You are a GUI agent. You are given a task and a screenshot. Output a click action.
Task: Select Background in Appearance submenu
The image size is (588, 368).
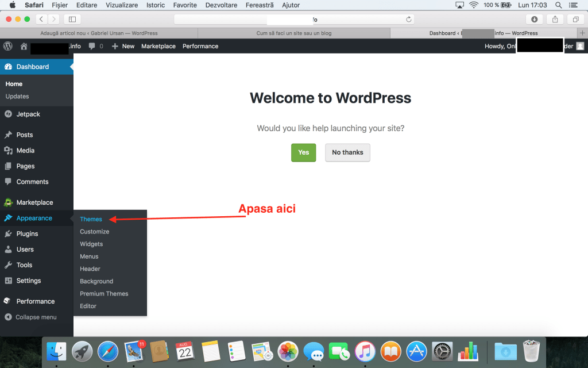tap(96, 281)
